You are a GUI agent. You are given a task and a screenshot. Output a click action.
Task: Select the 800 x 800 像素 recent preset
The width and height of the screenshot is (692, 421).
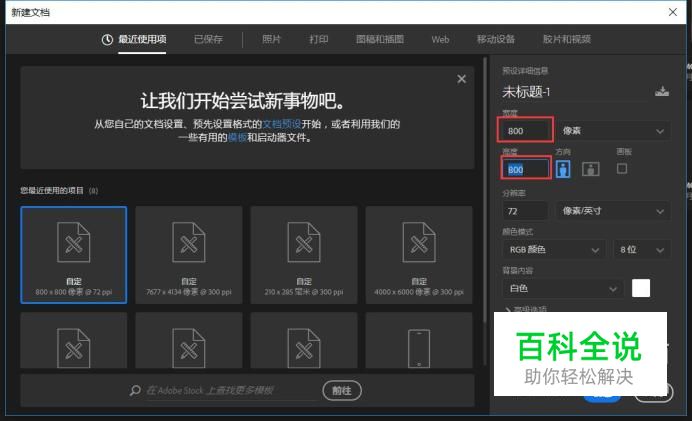(x=74, y=255)
